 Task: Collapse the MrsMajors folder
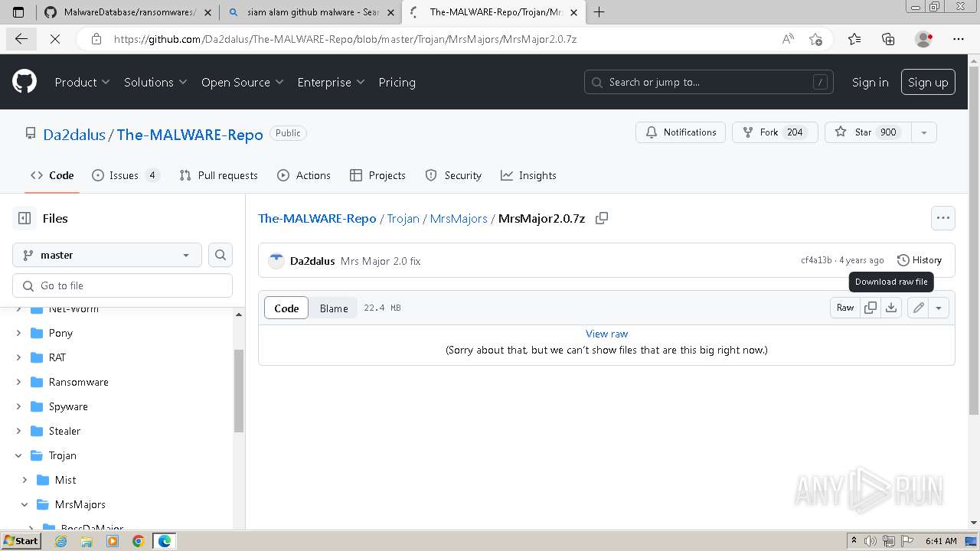click(24, 504)
